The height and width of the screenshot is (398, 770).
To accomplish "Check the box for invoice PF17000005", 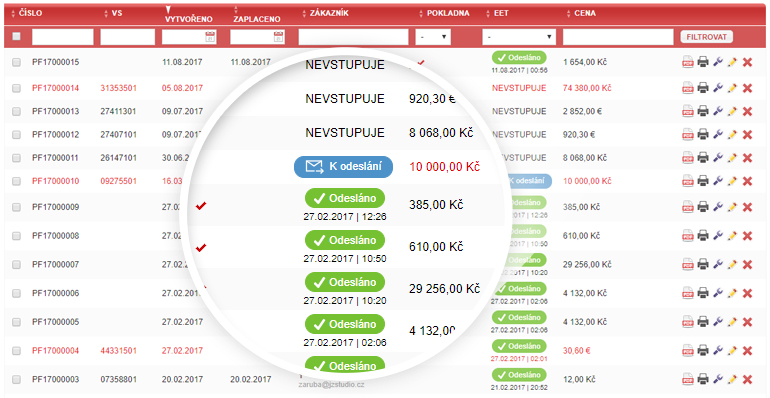I will 17,322.
